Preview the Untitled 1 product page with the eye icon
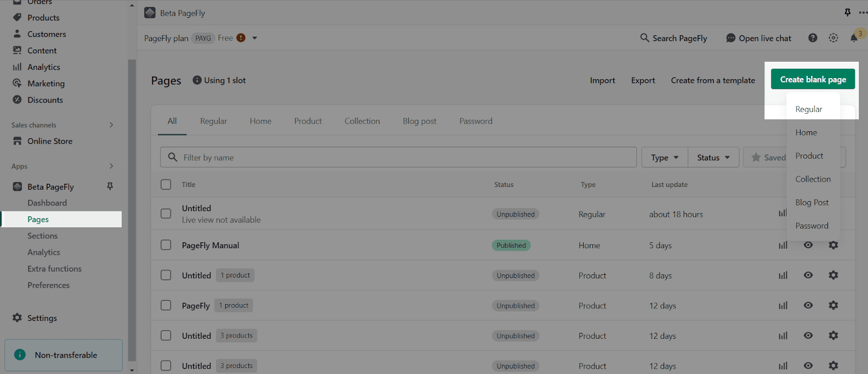The width and height of the screenshot is (868, 374). tap(808, 275)
